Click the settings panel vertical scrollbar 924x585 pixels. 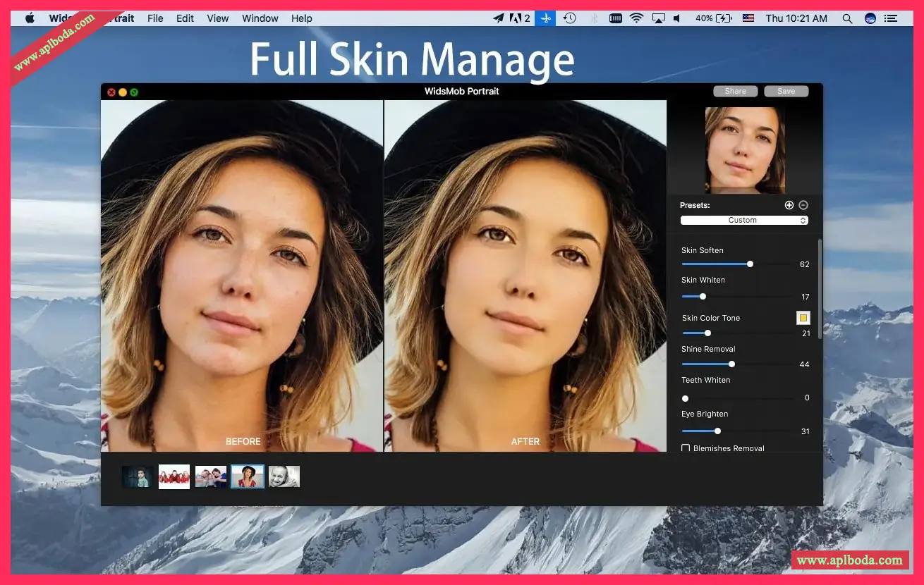[820, 289]
